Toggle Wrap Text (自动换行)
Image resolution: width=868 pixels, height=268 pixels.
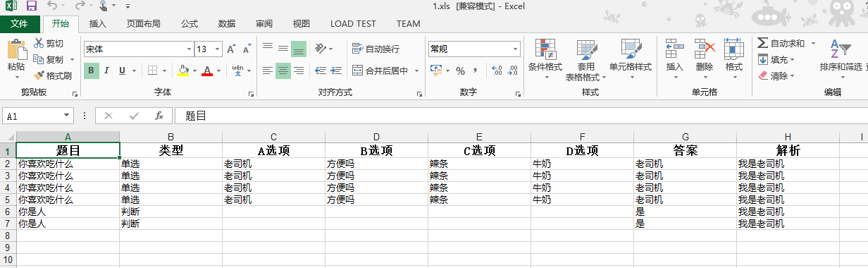point(376,49)
